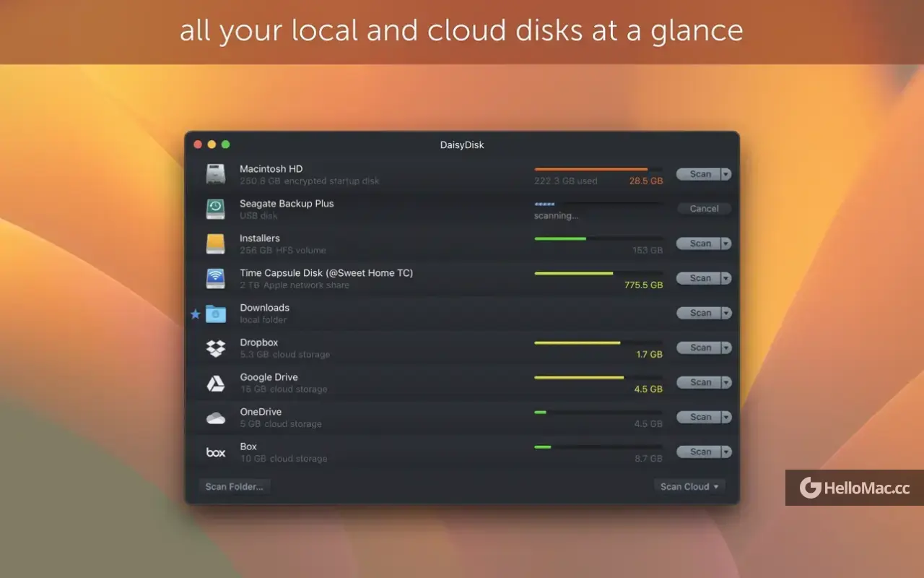Select the Google Drive name text
Screen dimensions: 924x578
click(269, 377)
